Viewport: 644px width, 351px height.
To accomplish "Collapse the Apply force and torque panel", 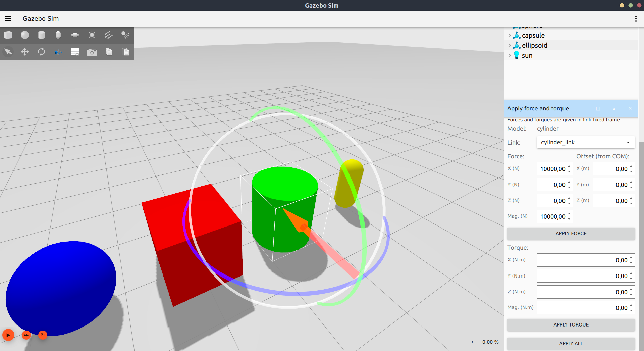I will click(614, 109).
